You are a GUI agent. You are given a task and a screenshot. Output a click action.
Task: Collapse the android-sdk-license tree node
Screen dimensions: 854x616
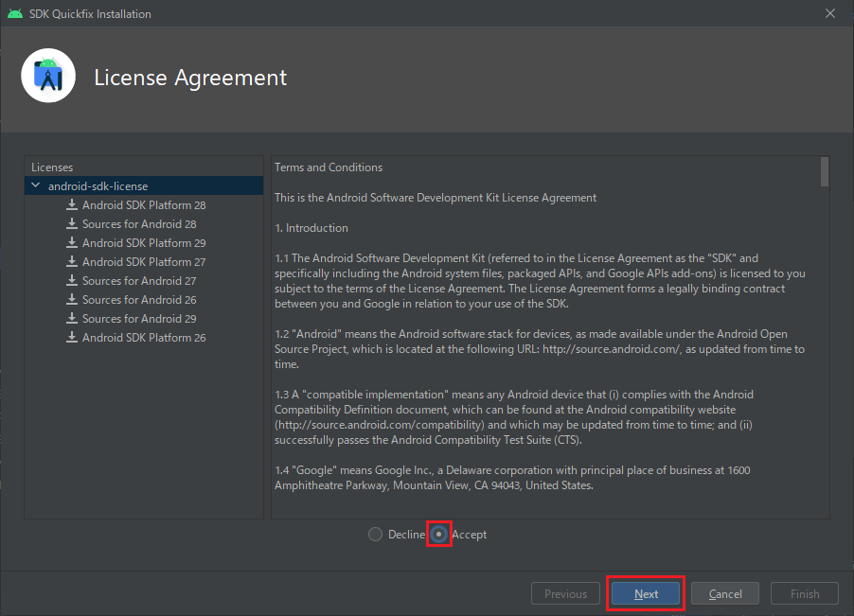(x=36, y=185)
